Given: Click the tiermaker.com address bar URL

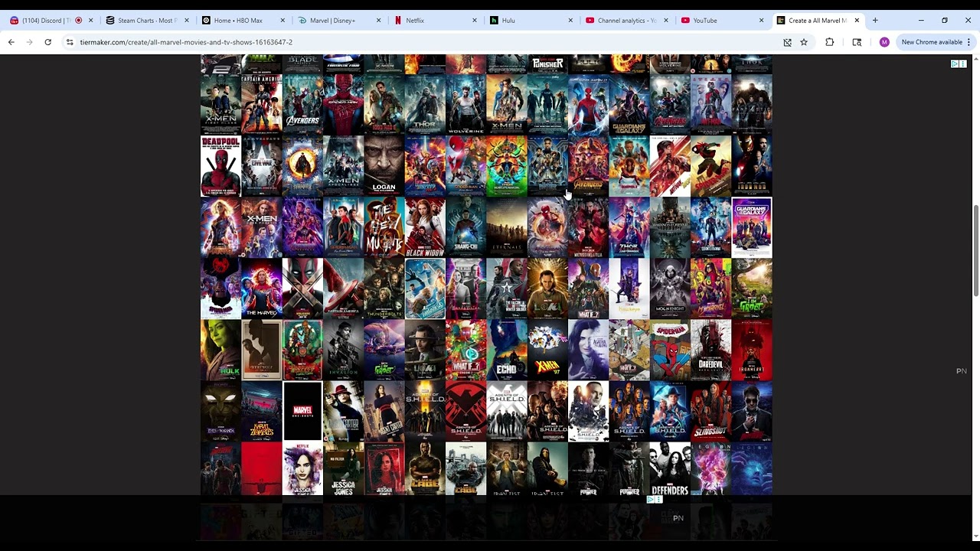Looking at the screenshot, I should (x=186, y=42).
